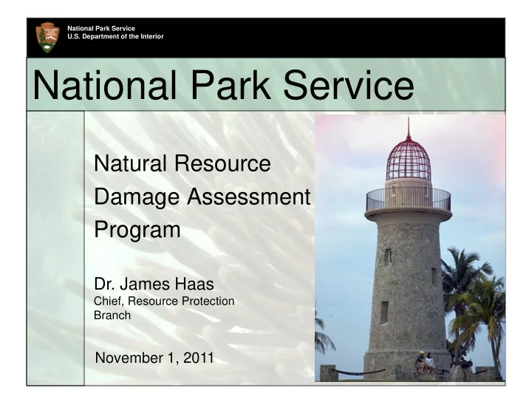Click the 'Natural Resource' subtitle line
532x399 pixels.
coord(183,163)
